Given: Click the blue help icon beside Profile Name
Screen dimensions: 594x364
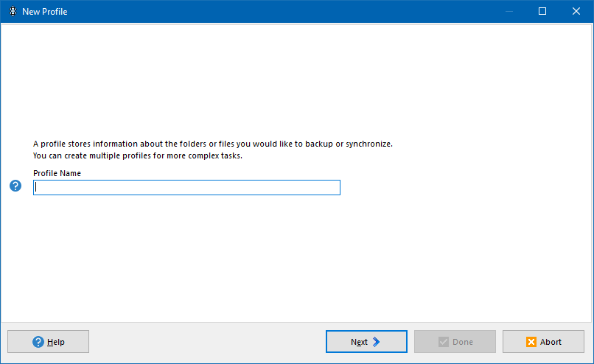Looking at the screenshot, I should (15, 186).
